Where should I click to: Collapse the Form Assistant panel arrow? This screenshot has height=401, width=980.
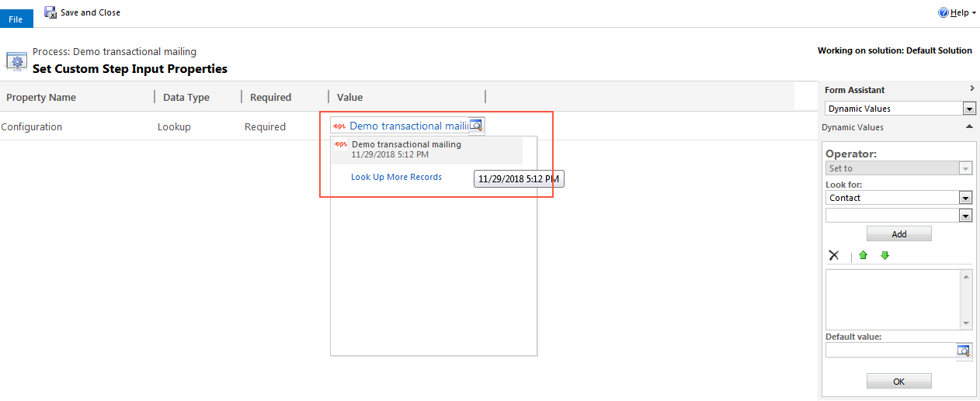971,89
